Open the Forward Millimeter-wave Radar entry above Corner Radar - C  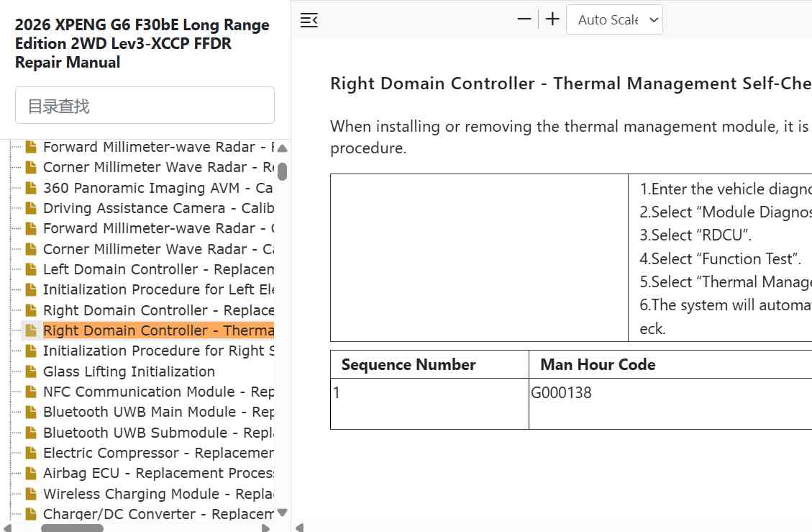pyautogui.click(x=158, y=229)
